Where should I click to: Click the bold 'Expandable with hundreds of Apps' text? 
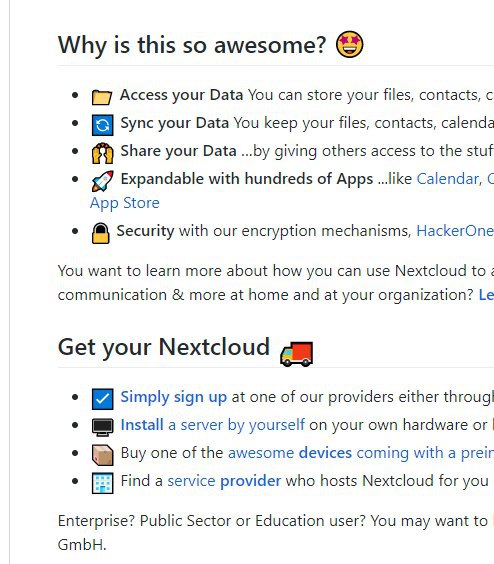pyautogui.click(x=247, y=179)
